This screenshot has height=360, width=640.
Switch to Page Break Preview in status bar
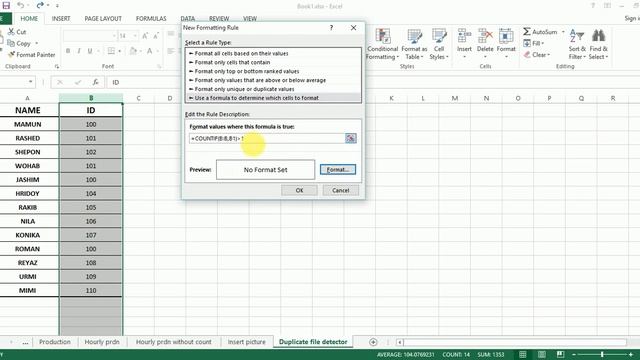(560, 354)
